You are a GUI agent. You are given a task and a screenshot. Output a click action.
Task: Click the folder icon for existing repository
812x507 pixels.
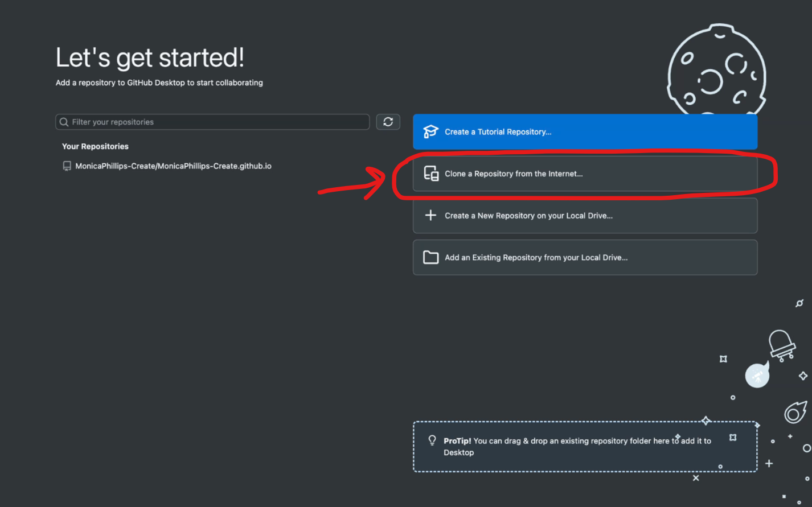430,257
